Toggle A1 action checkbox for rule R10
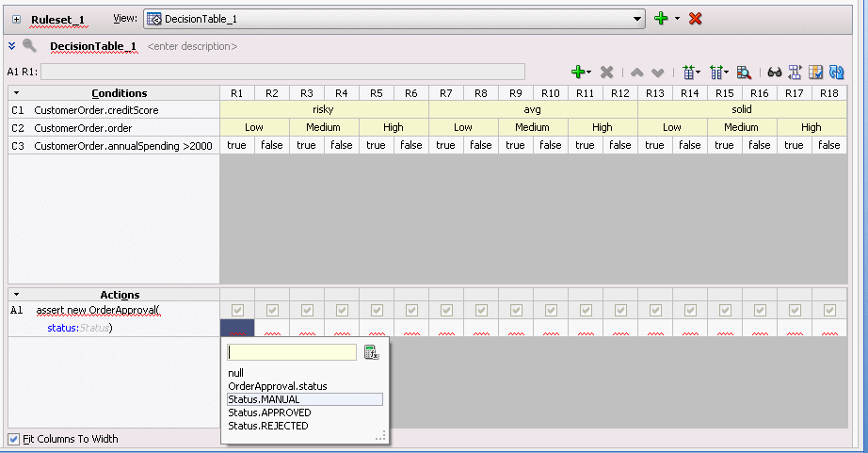 click(552, 310)
